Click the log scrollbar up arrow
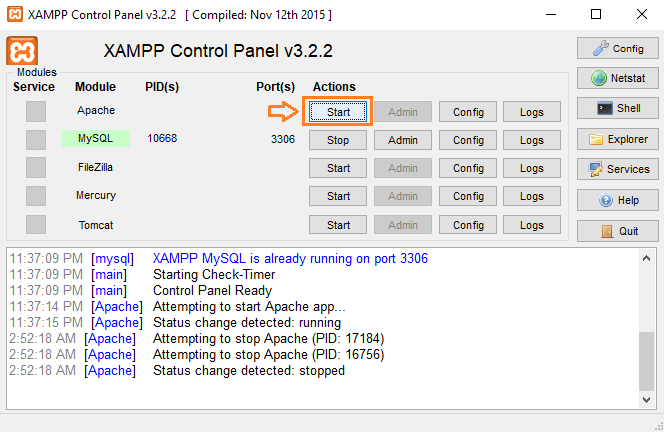664x432 pixels. click(x=646, y=258)
